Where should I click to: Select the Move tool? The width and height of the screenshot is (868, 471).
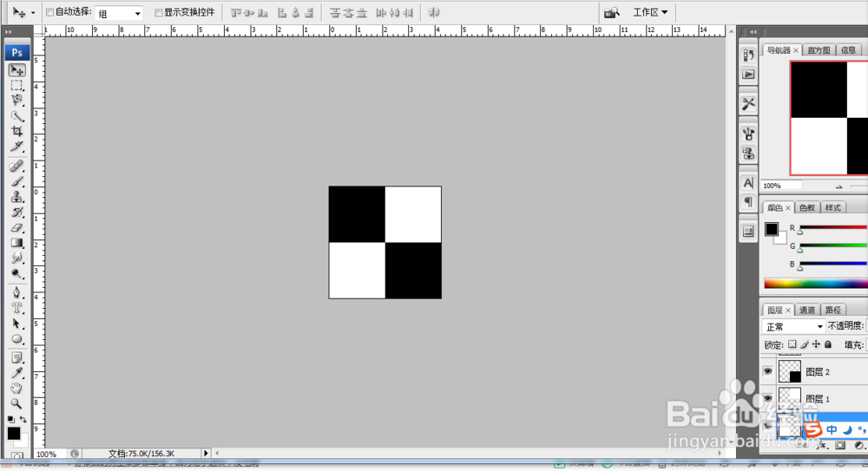(x=16, y=70)
